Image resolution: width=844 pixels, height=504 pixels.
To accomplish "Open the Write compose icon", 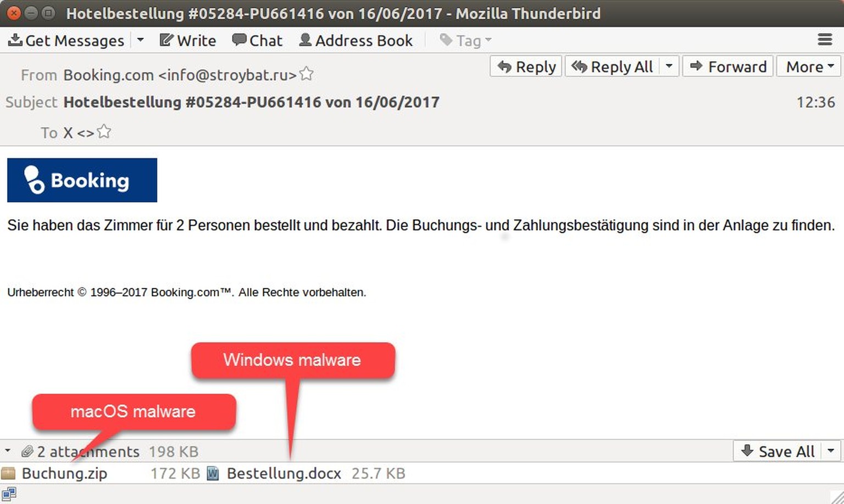I will click(x=166, y=40).
